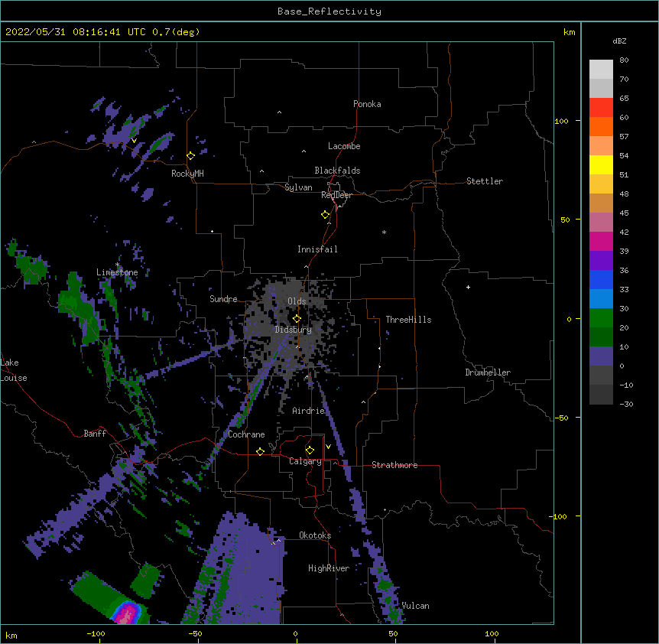Viewport: 659px width, 644px height.
Task: Click the dBZ legend heading
Action: 619,41
